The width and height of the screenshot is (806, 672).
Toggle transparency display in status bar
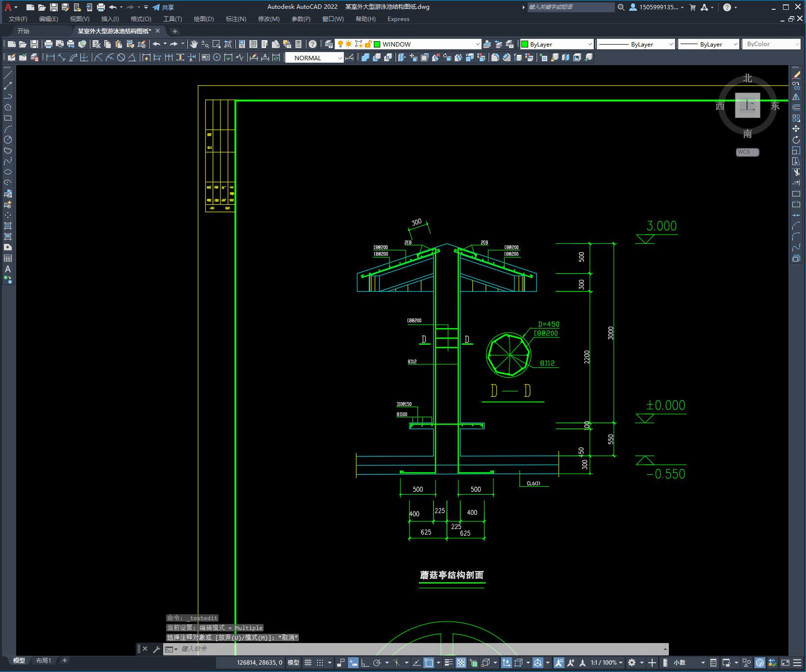(461, 663)
